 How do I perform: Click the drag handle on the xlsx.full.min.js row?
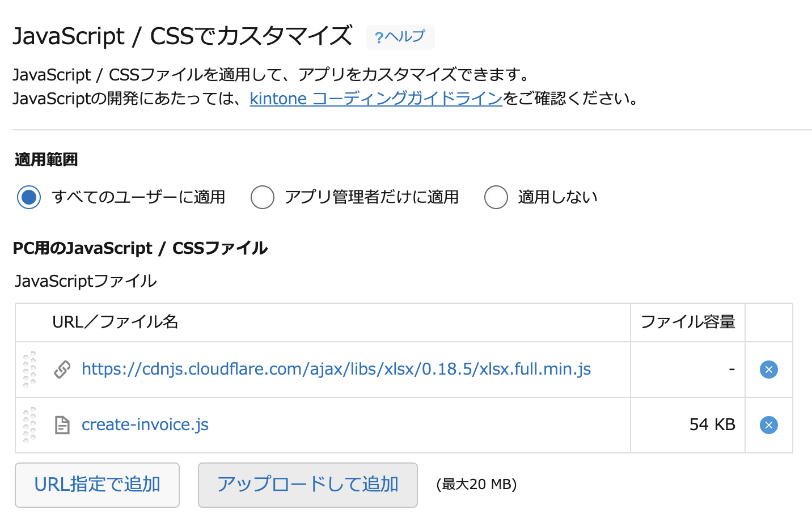click(x=29, y=369)
